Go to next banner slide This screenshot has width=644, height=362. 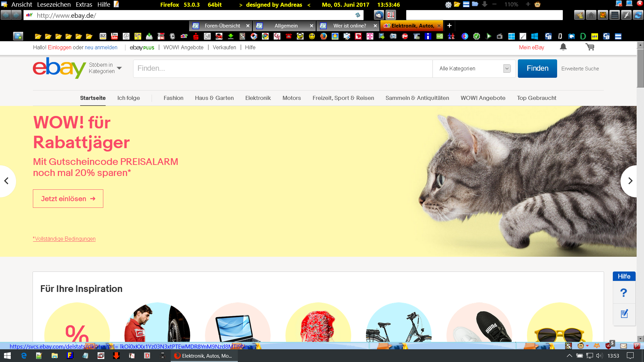pyautogui.click(x=630, y=181)
